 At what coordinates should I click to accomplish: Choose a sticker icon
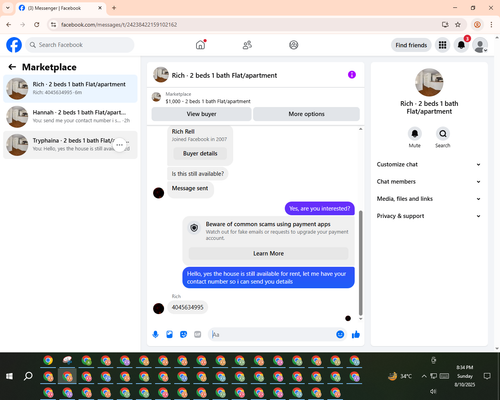(184, 334)
